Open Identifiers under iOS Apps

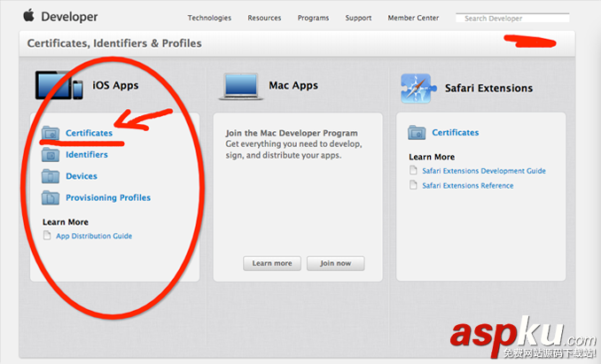point(87,155)
